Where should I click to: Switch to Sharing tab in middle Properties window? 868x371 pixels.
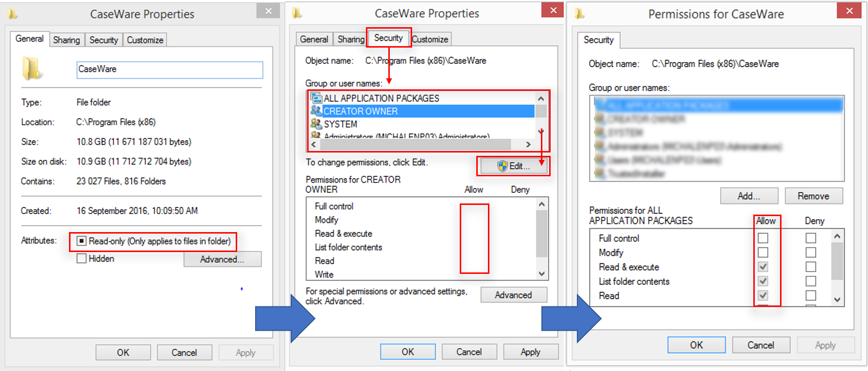pyautogui.click(x=351, y=39)
